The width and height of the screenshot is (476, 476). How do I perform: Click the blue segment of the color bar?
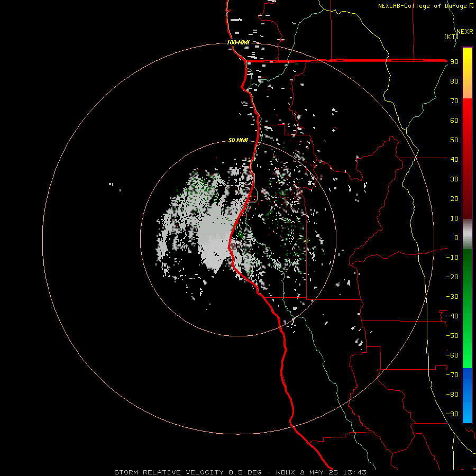pyautogui.click(x=467, y=396)
